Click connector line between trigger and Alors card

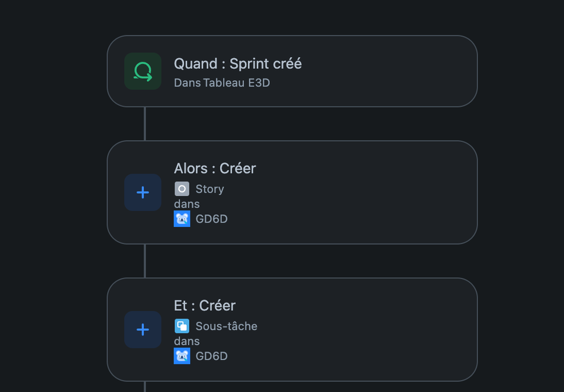click(x=145, y=124)
